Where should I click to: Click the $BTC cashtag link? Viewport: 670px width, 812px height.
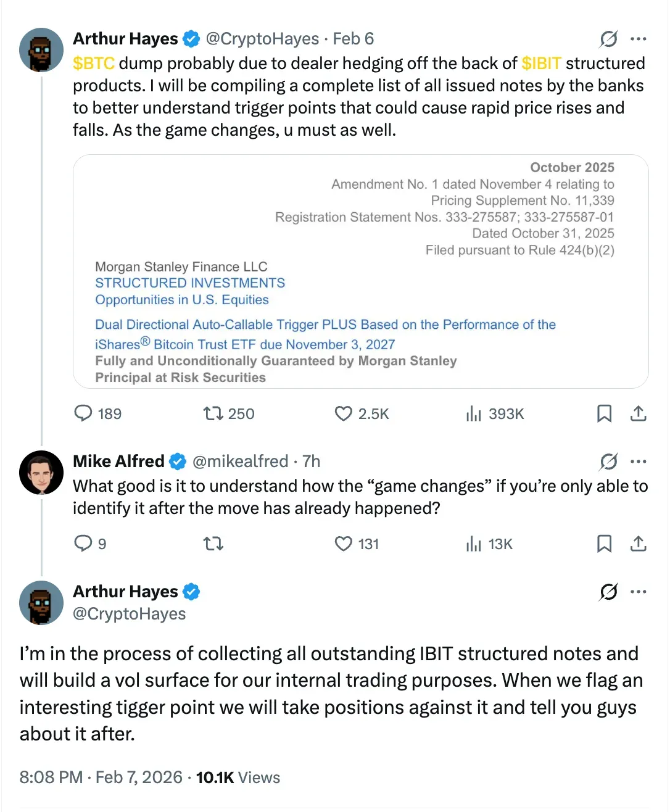94,64
